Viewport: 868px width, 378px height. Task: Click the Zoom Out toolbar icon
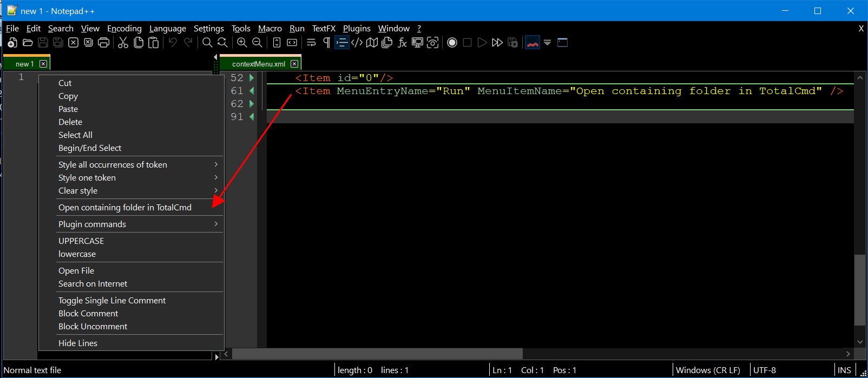coord(257,43)
